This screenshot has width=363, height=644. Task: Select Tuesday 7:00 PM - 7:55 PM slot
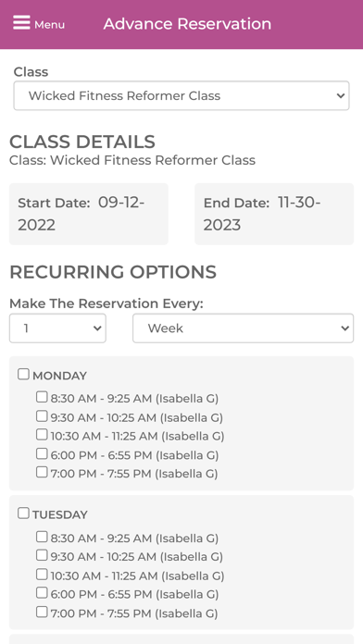pyautogui.click(x=42, y=612)
